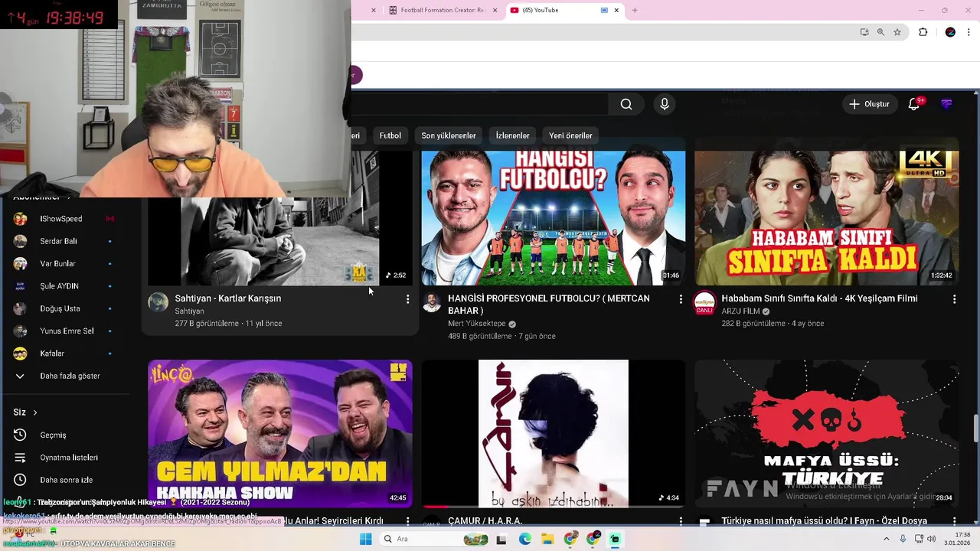Click the Ara taskbar search box

(433, 539)
